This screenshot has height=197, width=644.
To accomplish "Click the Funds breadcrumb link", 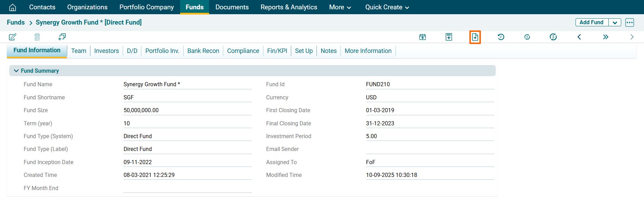I will [16, 23].
